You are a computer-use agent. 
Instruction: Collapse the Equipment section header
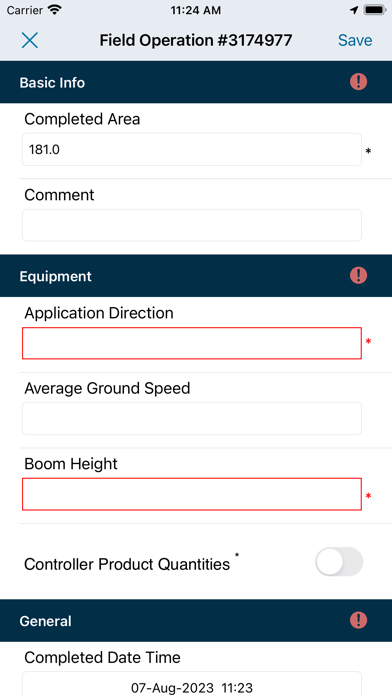196,276
